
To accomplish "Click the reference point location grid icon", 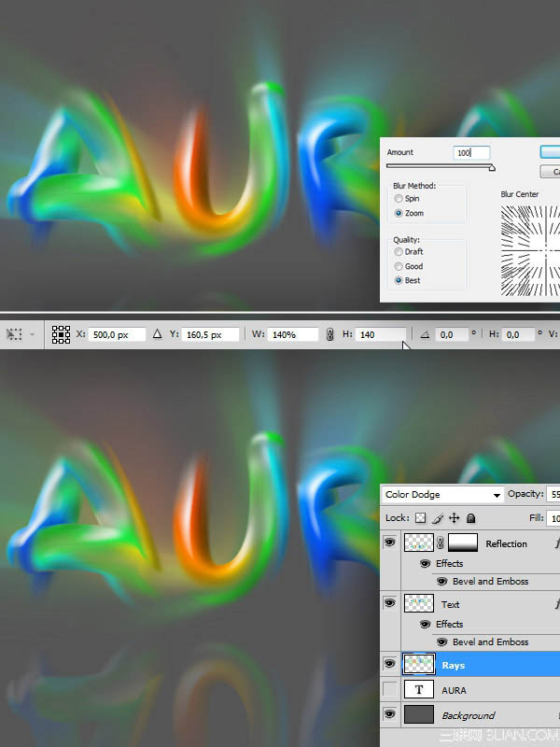I will (61, 334).
